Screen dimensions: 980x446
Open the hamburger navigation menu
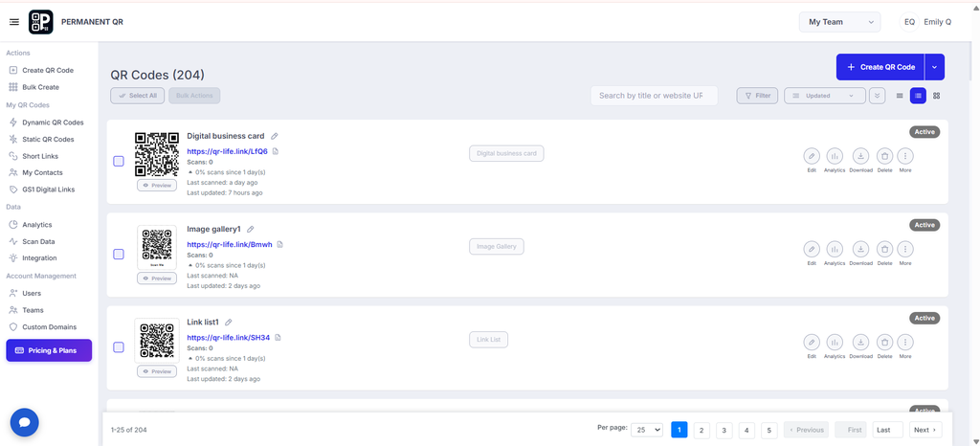click(14, 22)
